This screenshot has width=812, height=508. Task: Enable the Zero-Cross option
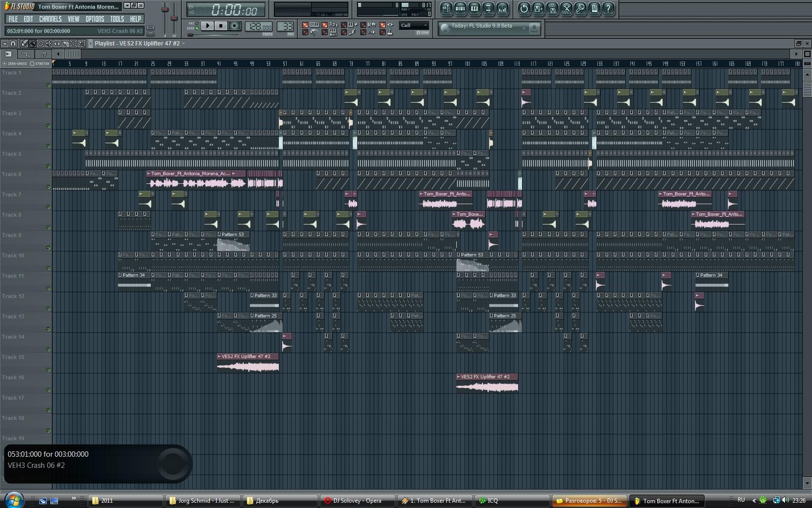[5, 64]
